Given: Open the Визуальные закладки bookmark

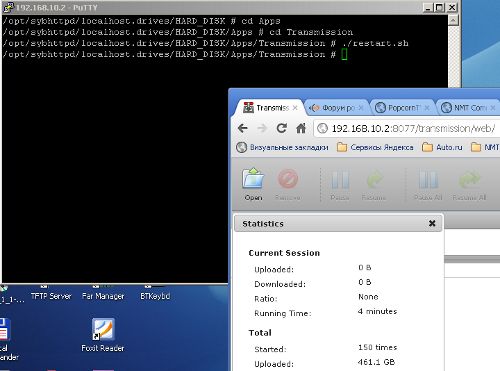Looking at the screenshot, I should 282,147.
